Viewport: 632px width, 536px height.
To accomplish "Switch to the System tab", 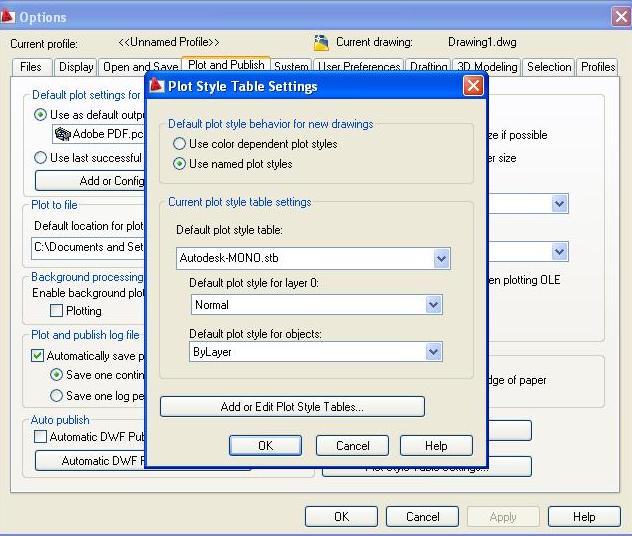I will (291, 67).
